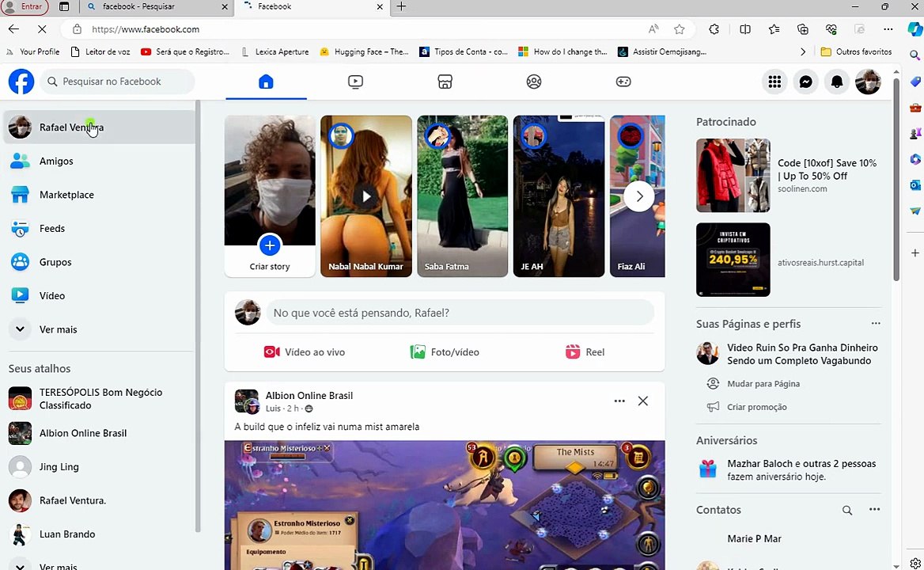
Task: Open notifications bell icon
Action: 837,82
